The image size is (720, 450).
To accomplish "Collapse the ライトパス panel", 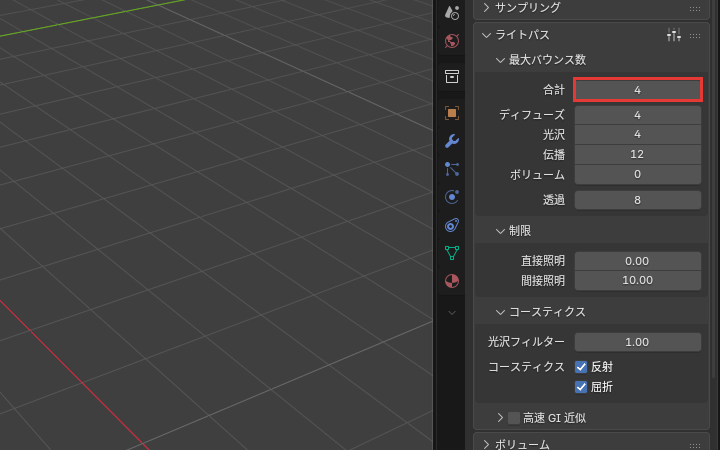I will click(486, 35).
